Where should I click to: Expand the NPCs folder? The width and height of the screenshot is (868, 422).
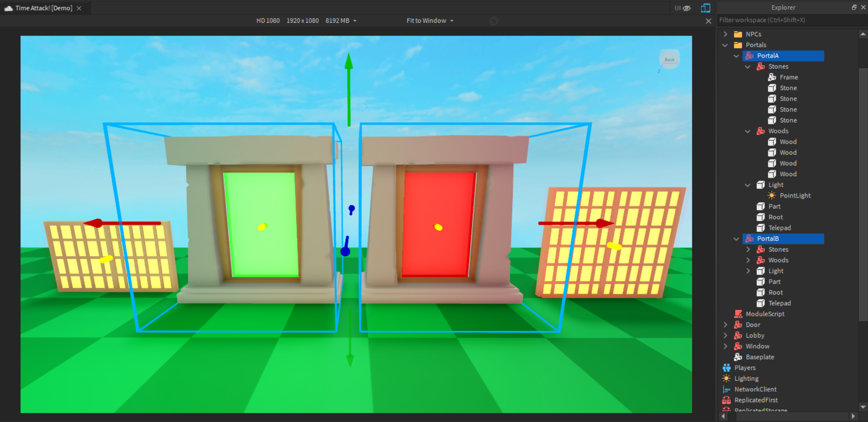tap(725, 34)
